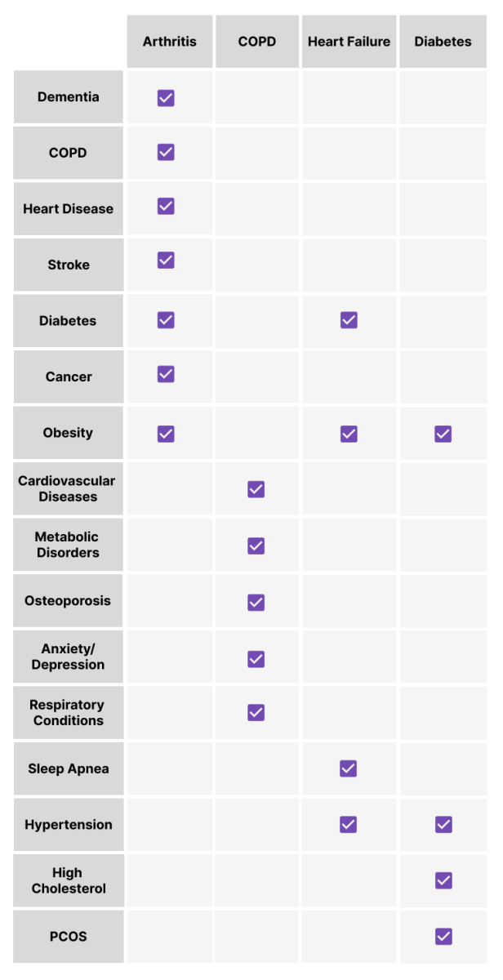Uncheck Obesity in the Diabetes column
This screenshot has width=503, height=980.
point(443,434)
